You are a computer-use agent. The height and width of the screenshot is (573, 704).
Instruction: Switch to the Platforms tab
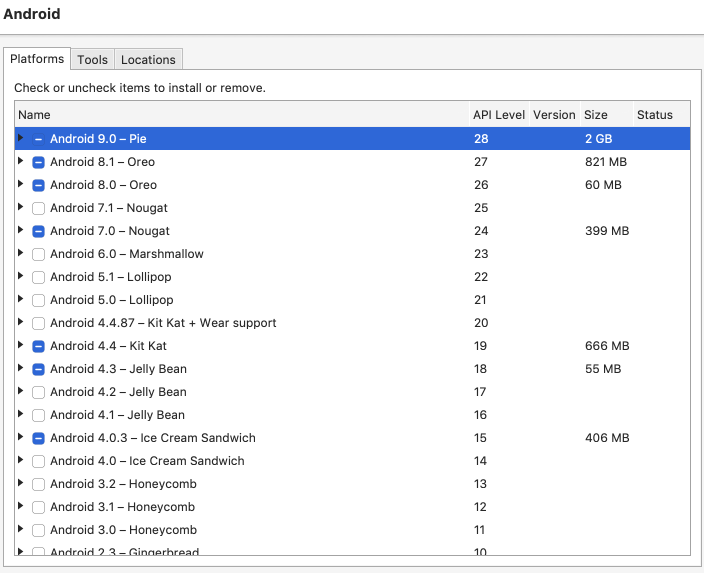(37, 59)
